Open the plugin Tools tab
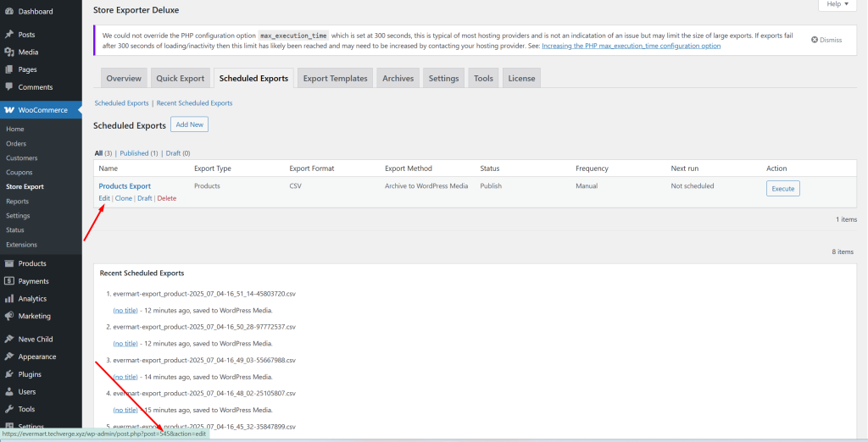 pos(483,78)
